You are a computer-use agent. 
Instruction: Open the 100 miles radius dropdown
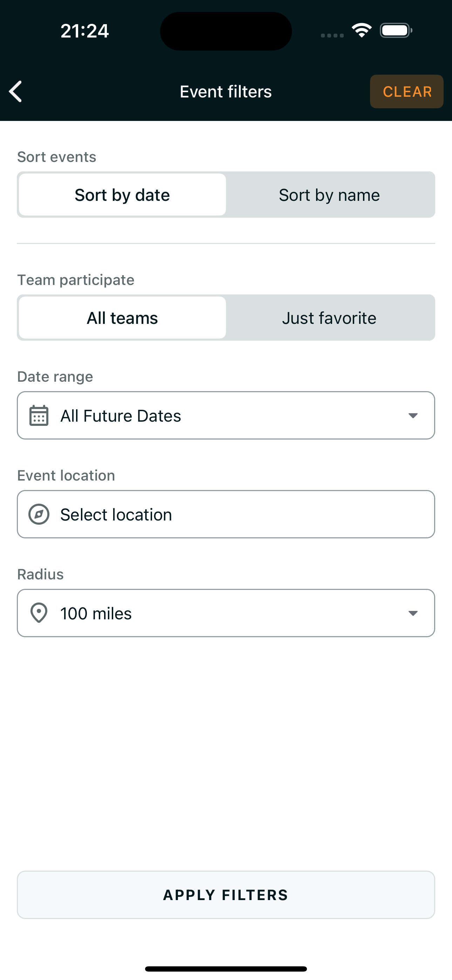point(226,613)
